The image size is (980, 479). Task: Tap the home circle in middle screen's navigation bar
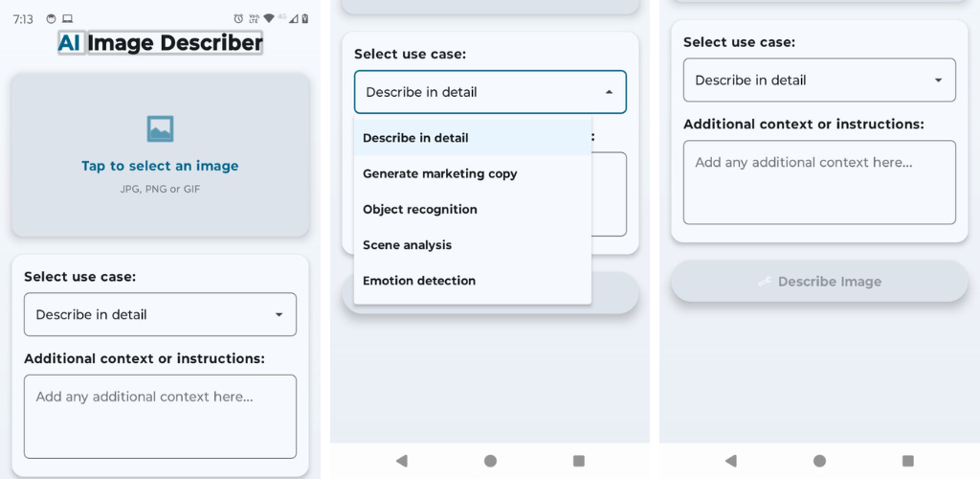click(490, 461)
